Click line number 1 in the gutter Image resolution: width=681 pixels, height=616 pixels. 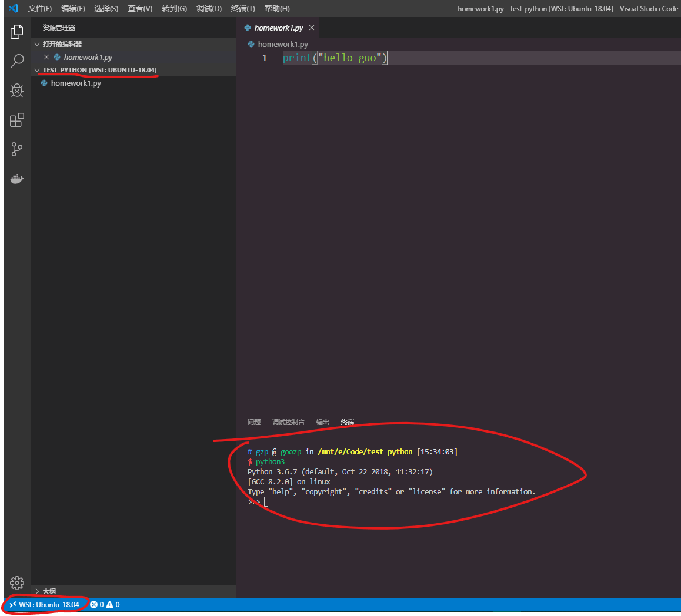coord(265,58)
